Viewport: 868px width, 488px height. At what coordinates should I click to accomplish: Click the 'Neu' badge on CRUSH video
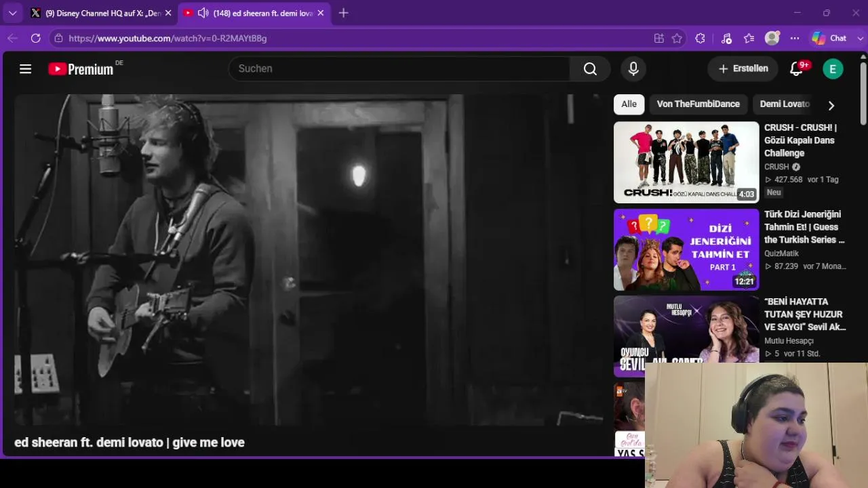point(774,192)
